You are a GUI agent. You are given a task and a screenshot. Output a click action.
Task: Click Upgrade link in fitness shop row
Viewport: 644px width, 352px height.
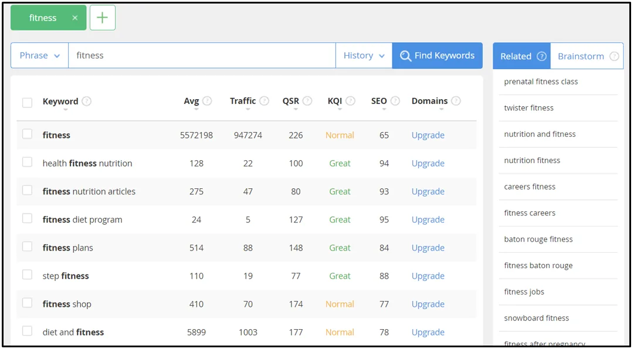coord(428,304)
